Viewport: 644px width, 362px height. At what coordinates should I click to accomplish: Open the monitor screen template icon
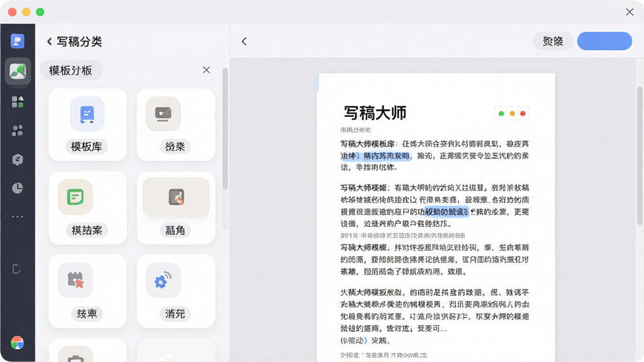[x=163, y=114]
